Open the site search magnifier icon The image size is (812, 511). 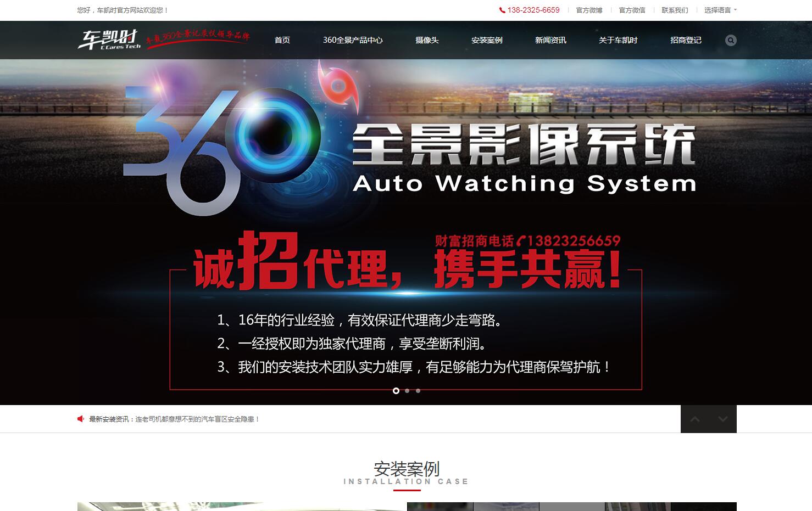[731, 40]
